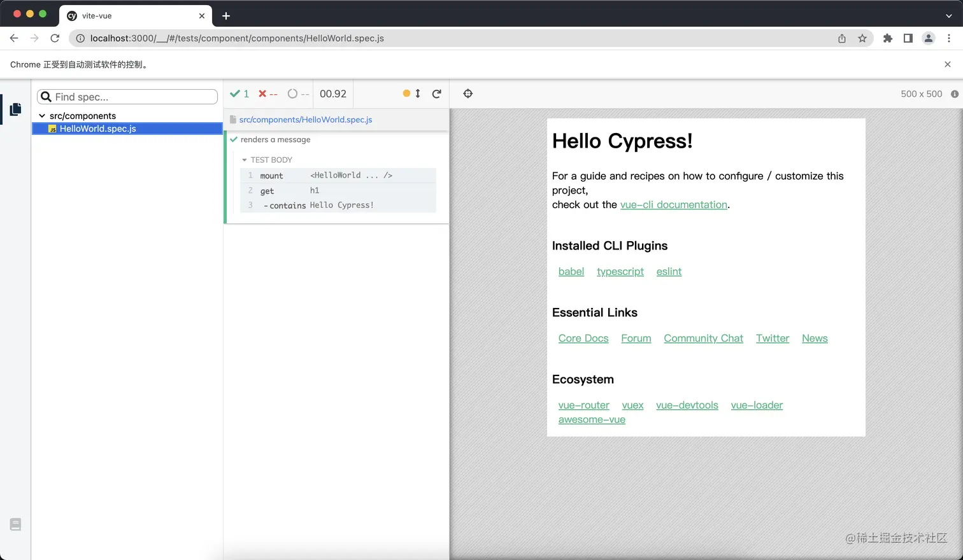
Task: Select HelloWorld.spec.js in spec tree
Action: click(x=127, y=129)
